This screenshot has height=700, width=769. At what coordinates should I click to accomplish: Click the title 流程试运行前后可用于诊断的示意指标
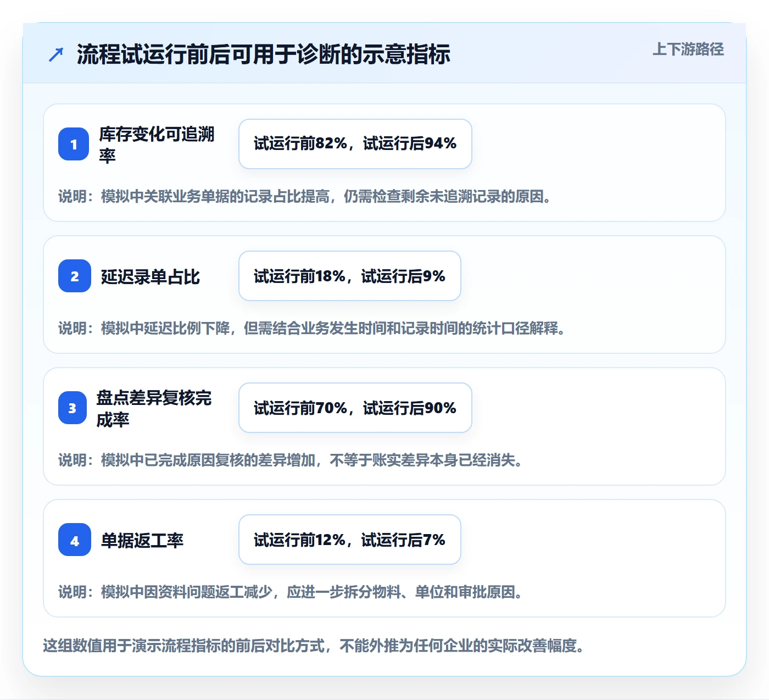click(263, 54)
